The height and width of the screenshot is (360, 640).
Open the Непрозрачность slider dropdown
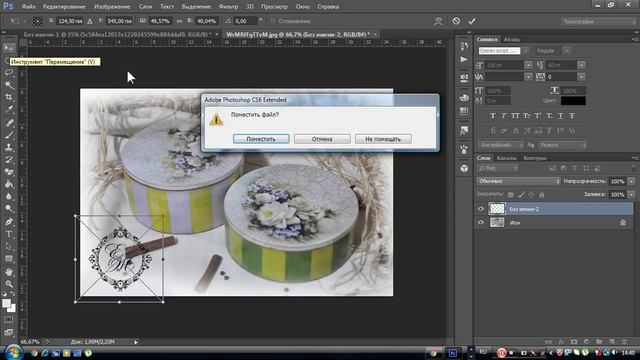point(631,181)
